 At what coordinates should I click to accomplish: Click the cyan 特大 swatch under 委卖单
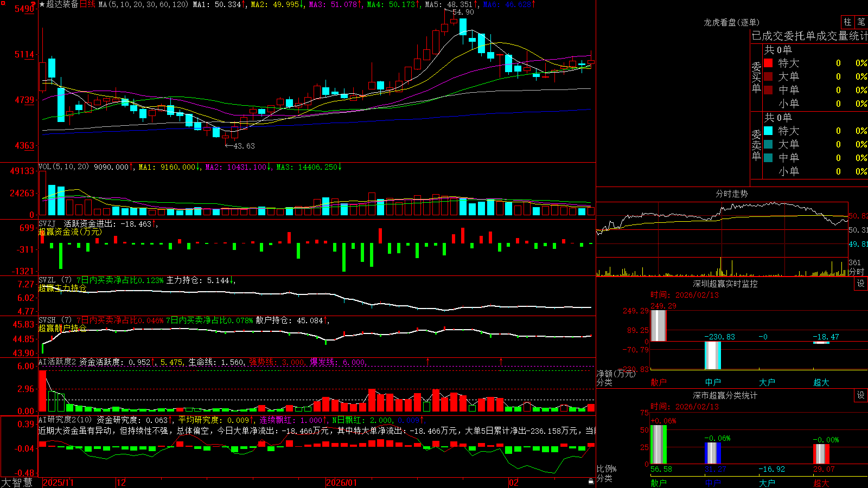tap(768, 131)
